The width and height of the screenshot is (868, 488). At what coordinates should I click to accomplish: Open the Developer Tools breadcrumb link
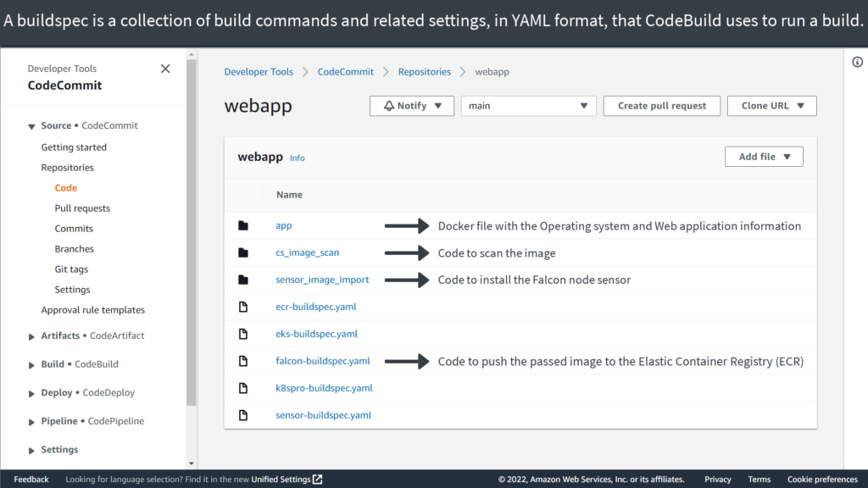[259, 72]
